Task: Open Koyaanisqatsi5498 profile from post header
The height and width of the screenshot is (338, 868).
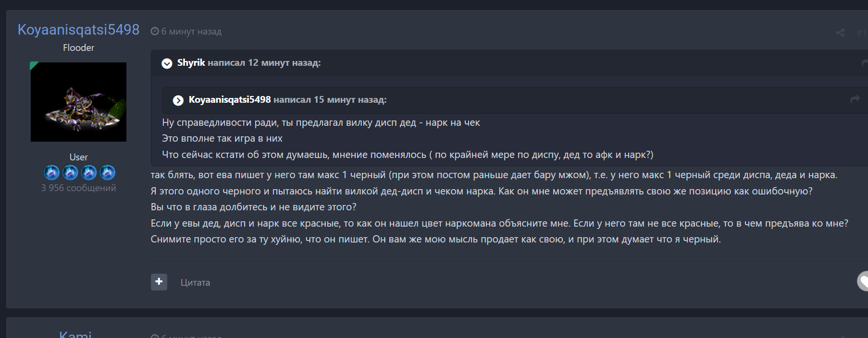Action: [78, 30]
